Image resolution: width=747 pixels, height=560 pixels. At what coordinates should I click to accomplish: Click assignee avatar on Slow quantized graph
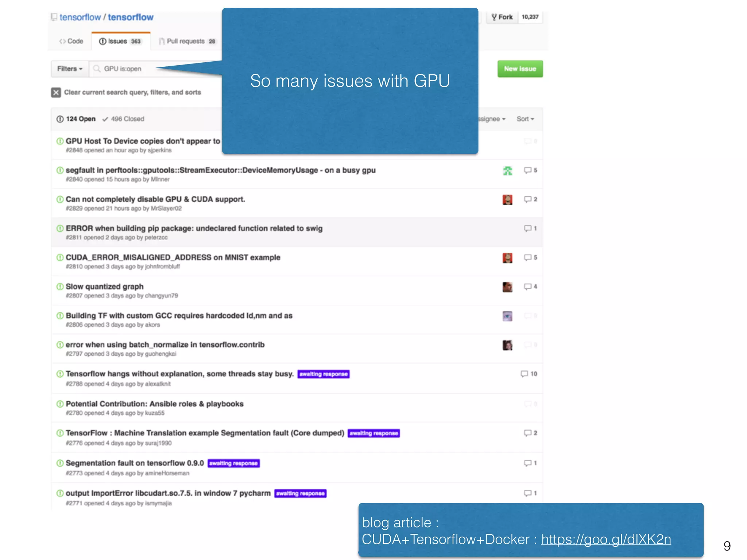(x=507, y=287)
